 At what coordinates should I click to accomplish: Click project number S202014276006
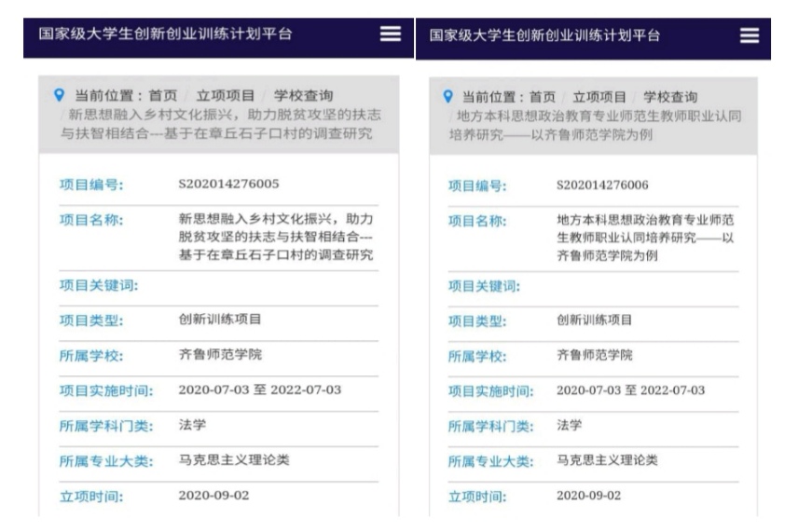click(x=602, y=185)
